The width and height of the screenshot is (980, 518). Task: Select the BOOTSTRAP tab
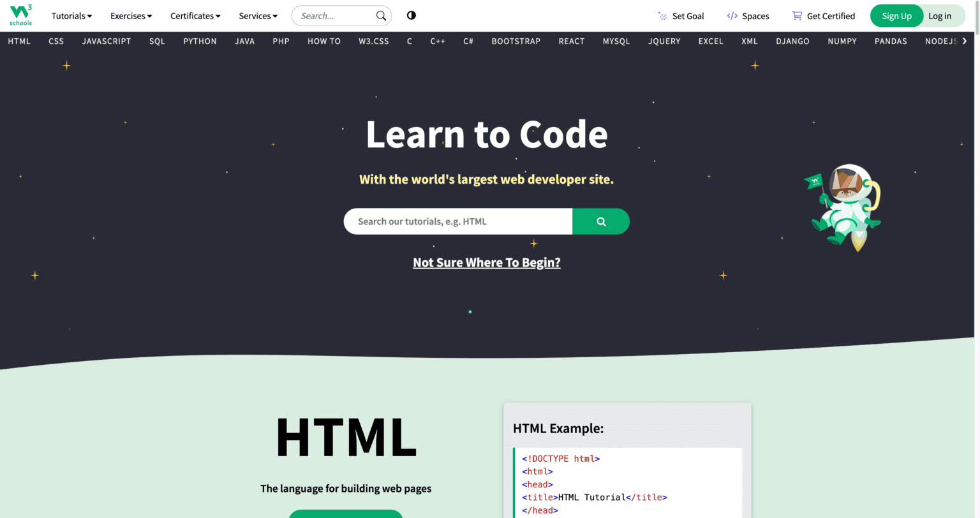coord(516,41)
